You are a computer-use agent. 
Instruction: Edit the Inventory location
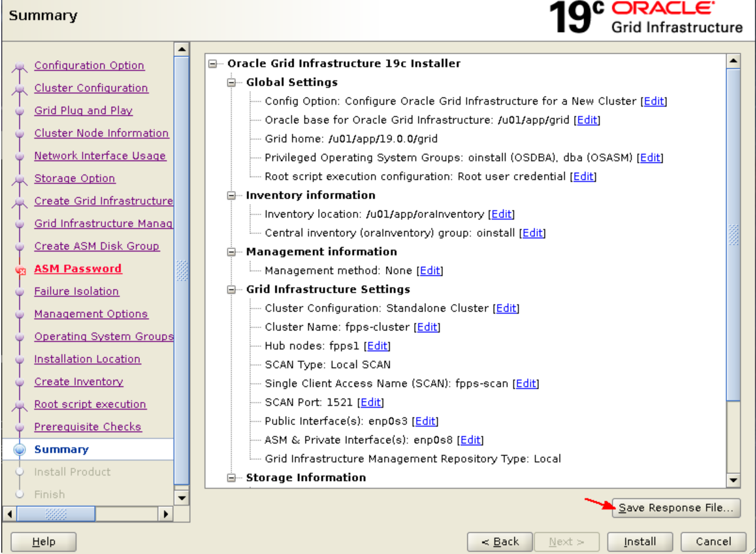501,214
